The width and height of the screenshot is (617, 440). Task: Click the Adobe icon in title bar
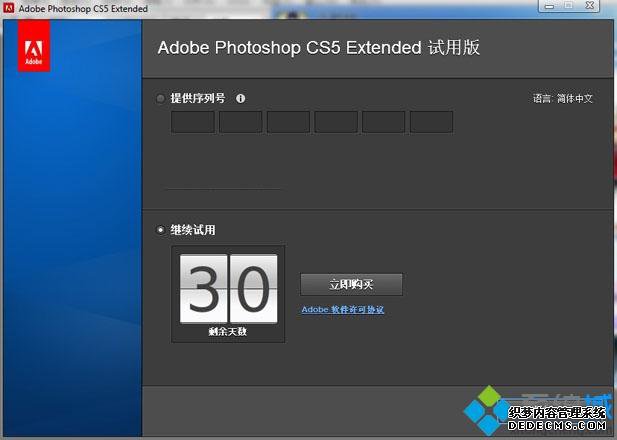[8, 8]
